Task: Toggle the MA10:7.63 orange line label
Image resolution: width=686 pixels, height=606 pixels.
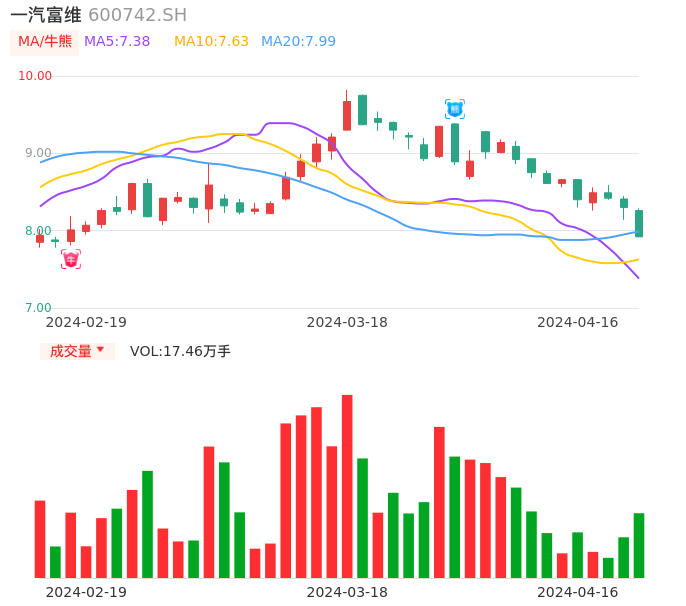Action: point(211,41)
